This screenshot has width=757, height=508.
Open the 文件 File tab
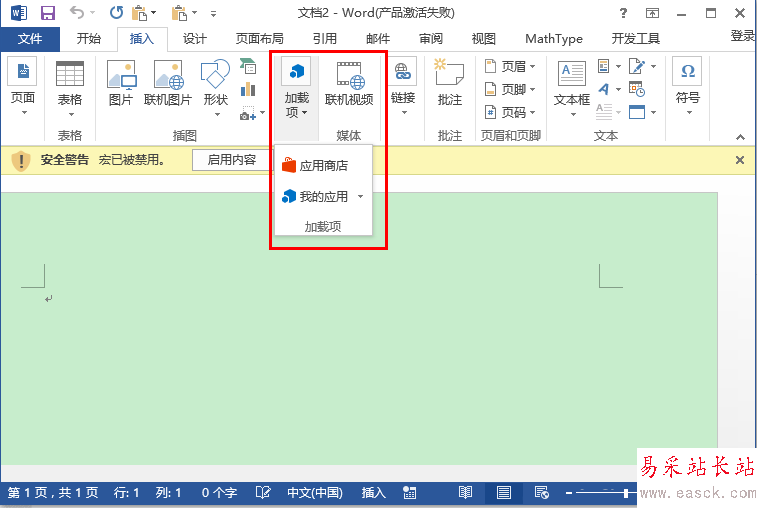(x=30, y=39)
